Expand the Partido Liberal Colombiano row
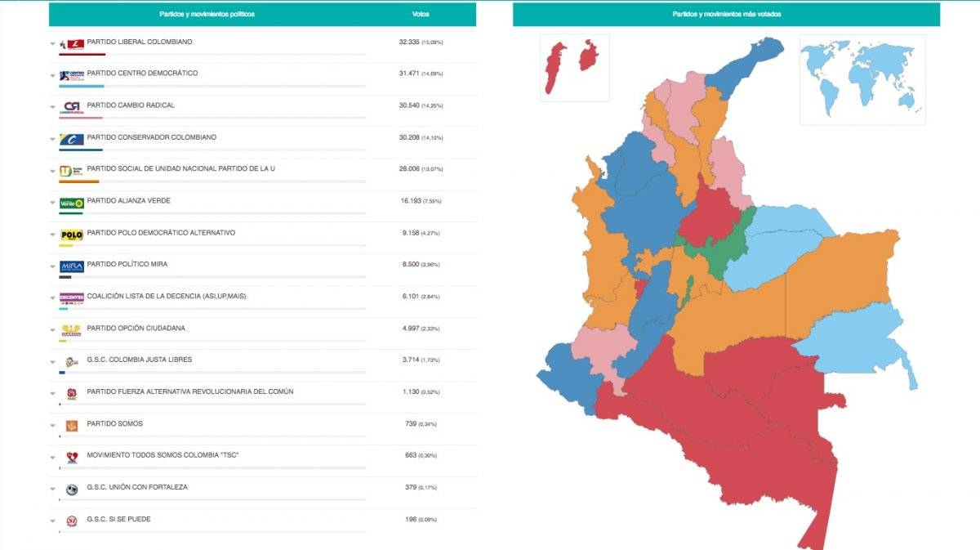Image resolution: width=980 pixels, height=550 pixels. click(53, 44)
